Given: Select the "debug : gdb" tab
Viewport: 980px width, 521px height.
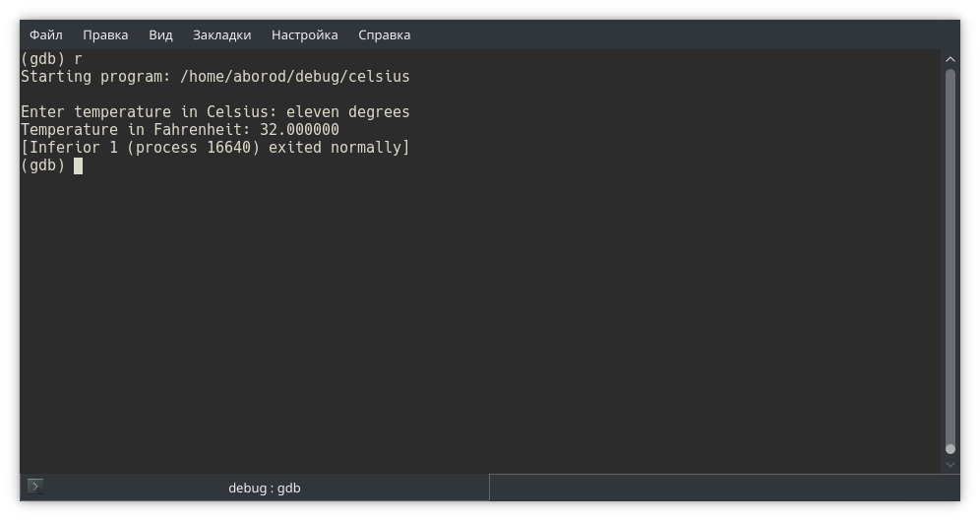Looking at the screenshot, I should (264, 488).
